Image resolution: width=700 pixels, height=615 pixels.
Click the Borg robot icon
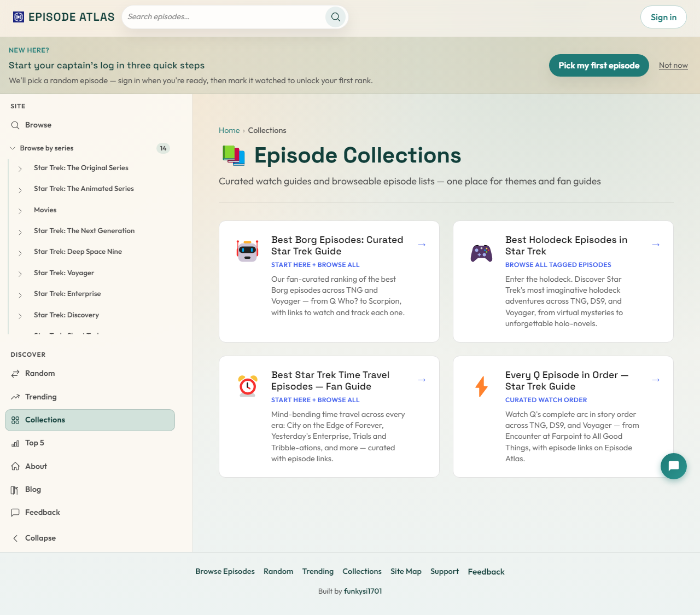coord(248,251)
